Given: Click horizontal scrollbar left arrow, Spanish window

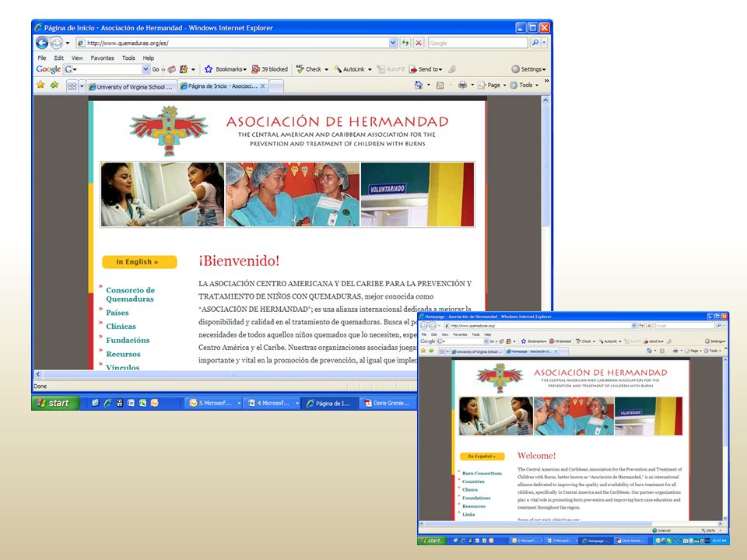Looking at the screenshot, I should pos(38,374).
